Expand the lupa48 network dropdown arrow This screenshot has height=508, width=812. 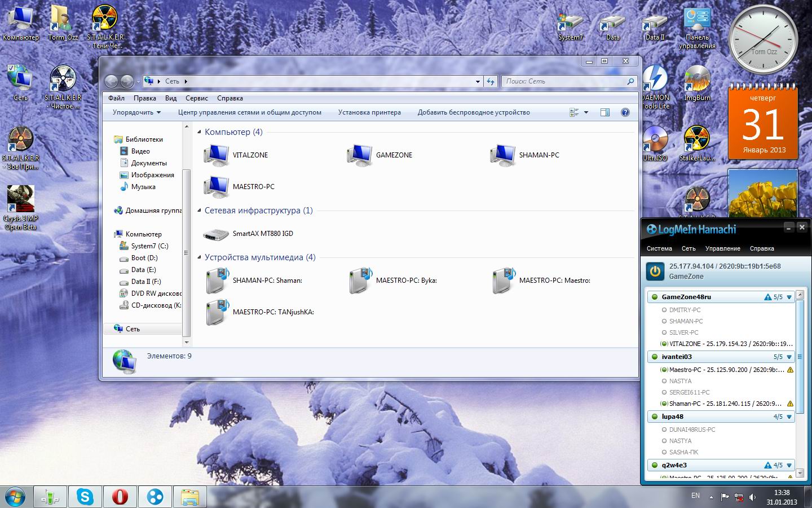click(x=789, y=417)
